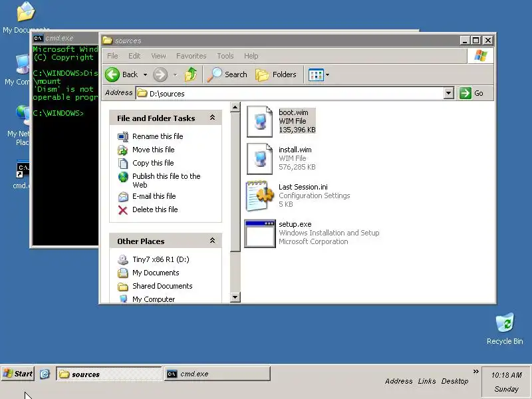The height and width of the screenshot is (399, 532).
Task: Click the Forward arrow icon
Action: (160, 74)
